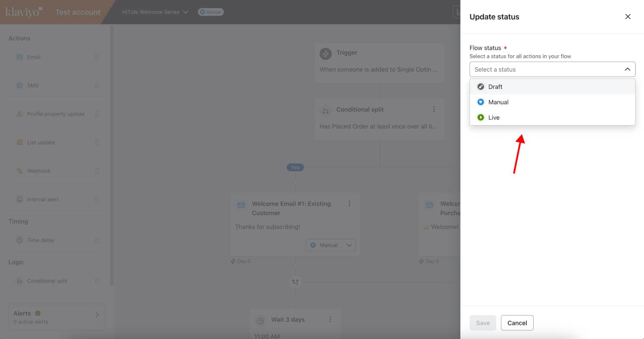Screen dimensions: 644x339
Task: Expand the Alerts panel arrow
Action: (x=97, y=315)
